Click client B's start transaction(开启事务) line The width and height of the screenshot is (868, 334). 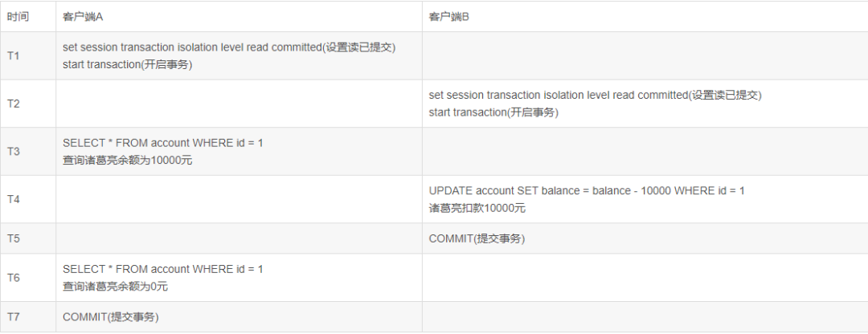pyautogui.click(x=493, y=112)
